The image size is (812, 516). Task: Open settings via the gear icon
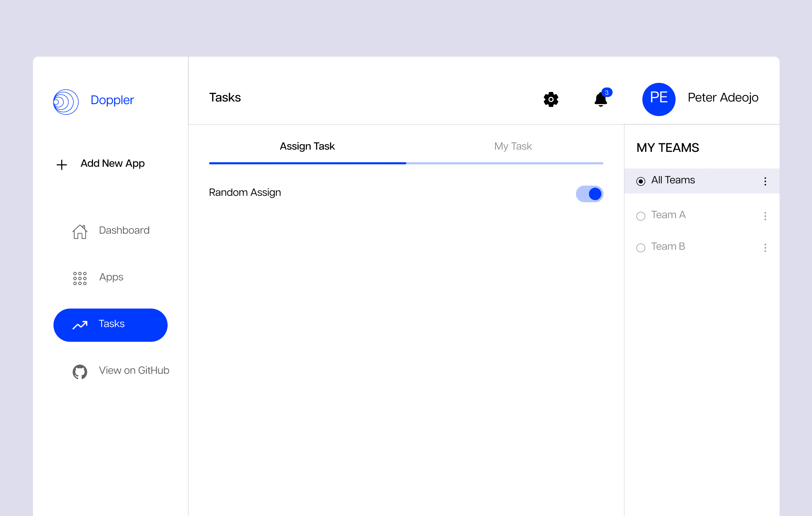(551, 100)
